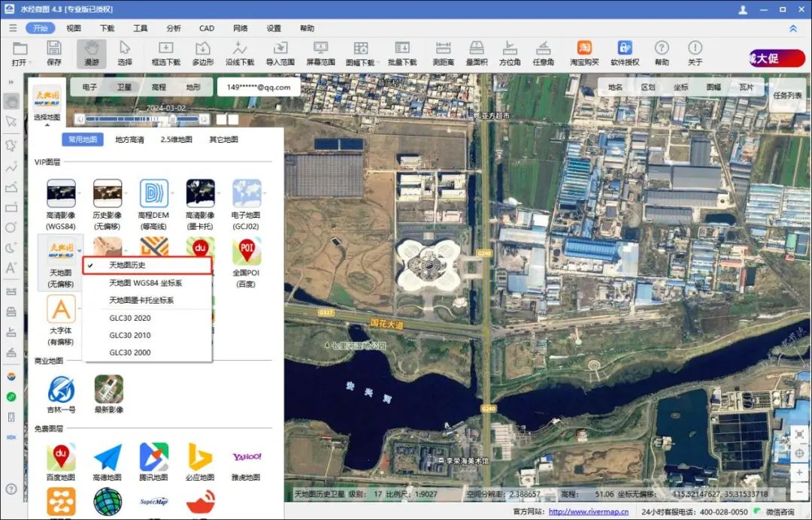Open the www.rivermap.cn website link
The width and height of the screenshot is (812, 520).
[x=589, y=512]
